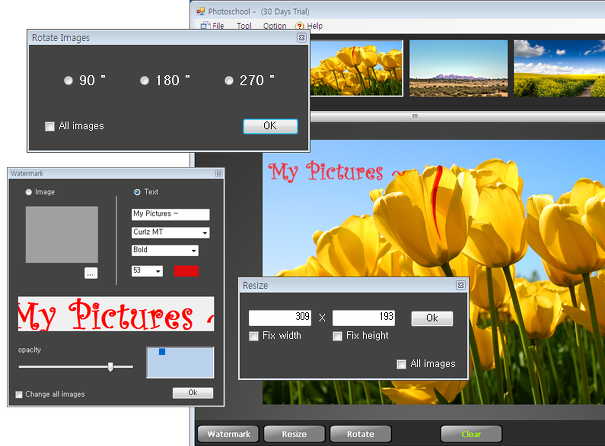Click the browse '...' watermark image button

pos(91,273)
